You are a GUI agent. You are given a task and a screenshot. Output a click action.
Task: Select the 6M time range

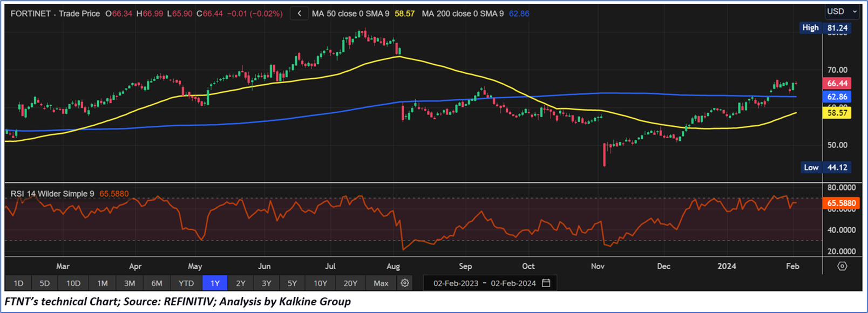tap(157, 283)
